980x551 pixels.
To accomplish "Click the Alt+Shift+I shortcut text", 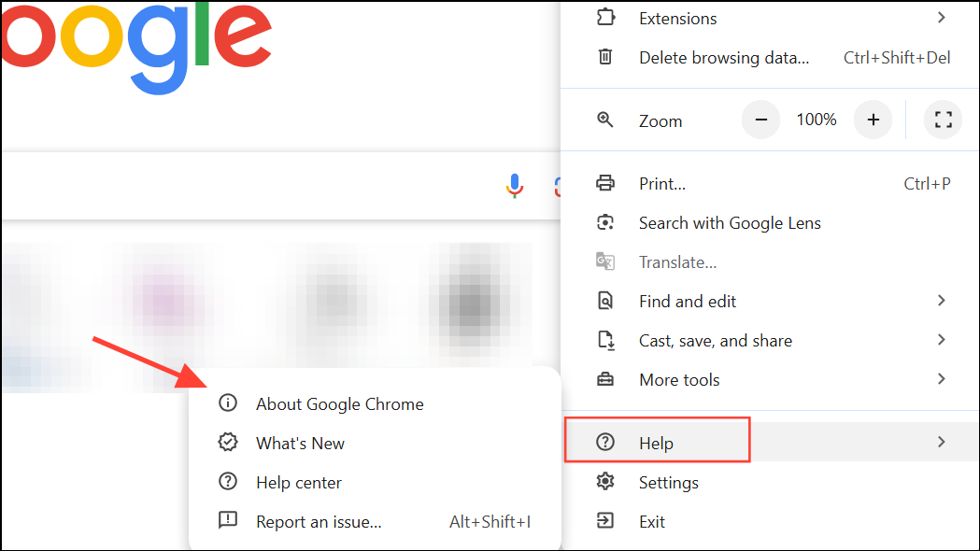I will click(x=490, y=522).
